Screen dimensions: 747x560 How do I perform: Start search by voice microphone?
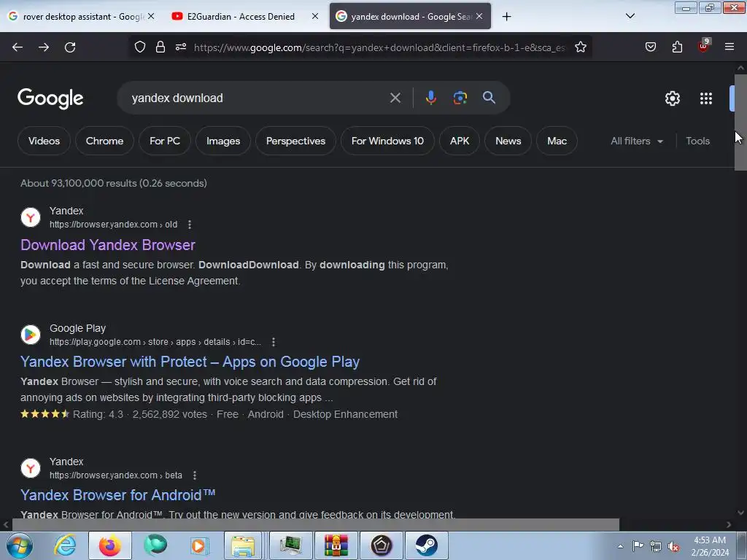[430, 98]
